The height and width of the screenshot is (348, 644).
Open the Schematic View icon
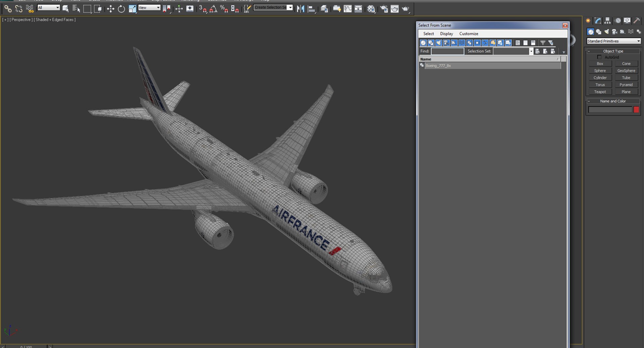tap(358, 9)
